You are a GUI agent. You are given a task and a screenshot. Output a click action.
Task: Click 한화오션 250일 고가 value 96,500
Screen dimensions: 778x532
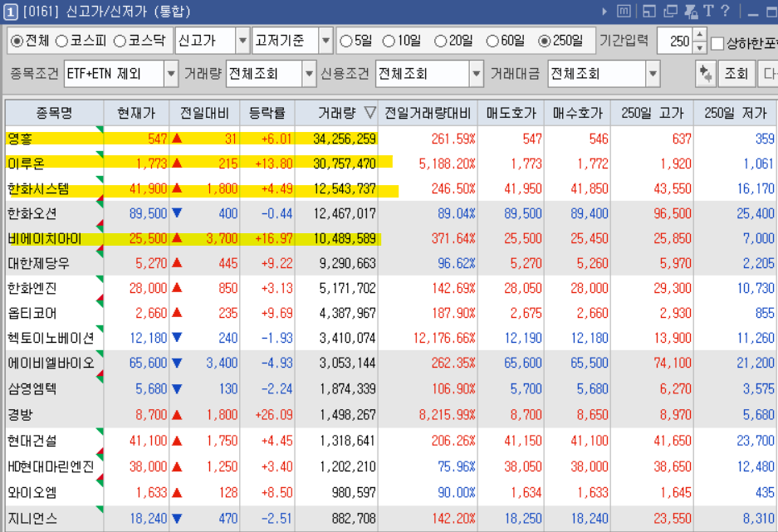point(673,213)
